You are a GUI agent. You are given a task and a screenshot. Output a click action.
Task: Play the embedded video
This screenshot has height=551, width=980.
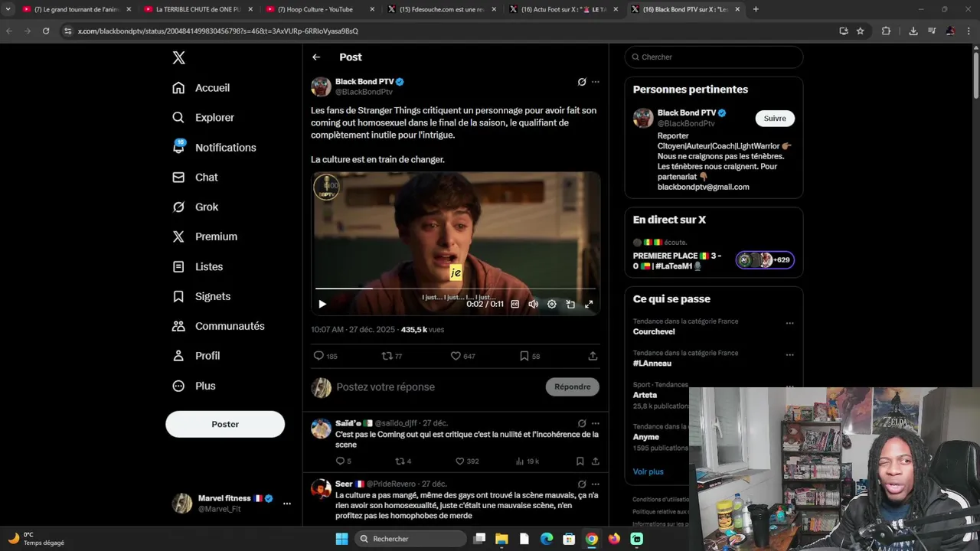[322, 304]
